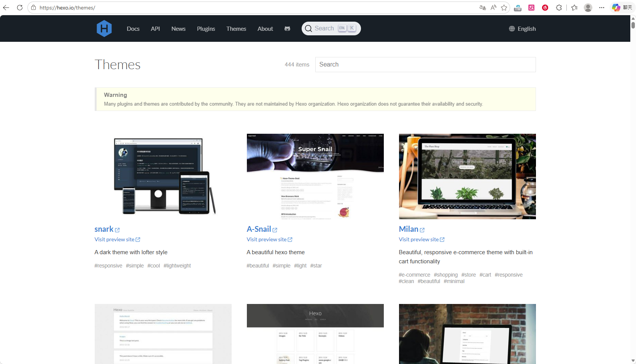
Task: Select the Themes nav item
Action: [x=236, y=29]
